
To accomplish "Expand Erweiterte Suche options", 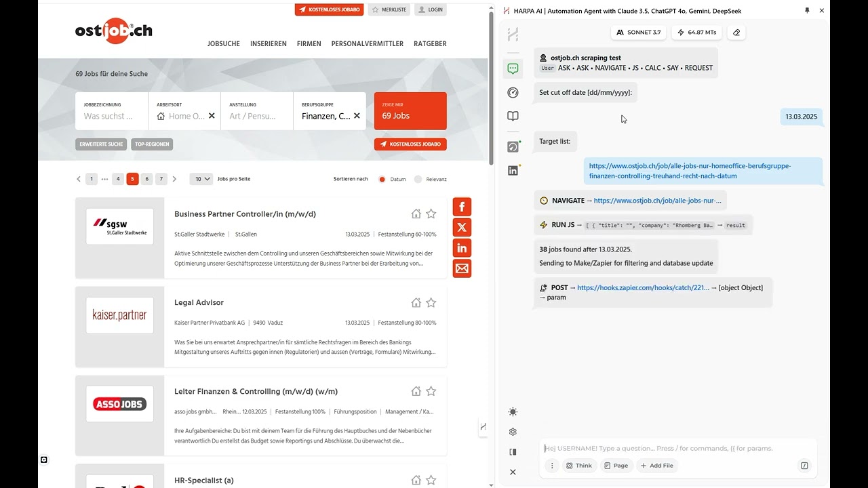I will (101, 144).
